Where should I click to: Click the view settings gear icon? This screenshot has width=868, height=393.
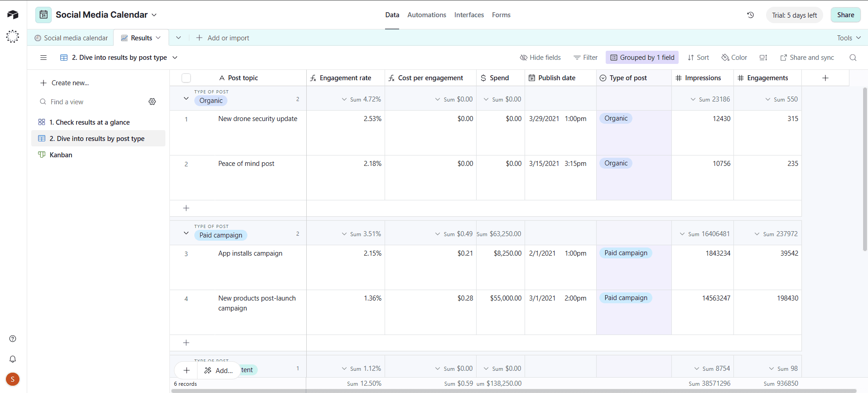(x=152, y=102)
